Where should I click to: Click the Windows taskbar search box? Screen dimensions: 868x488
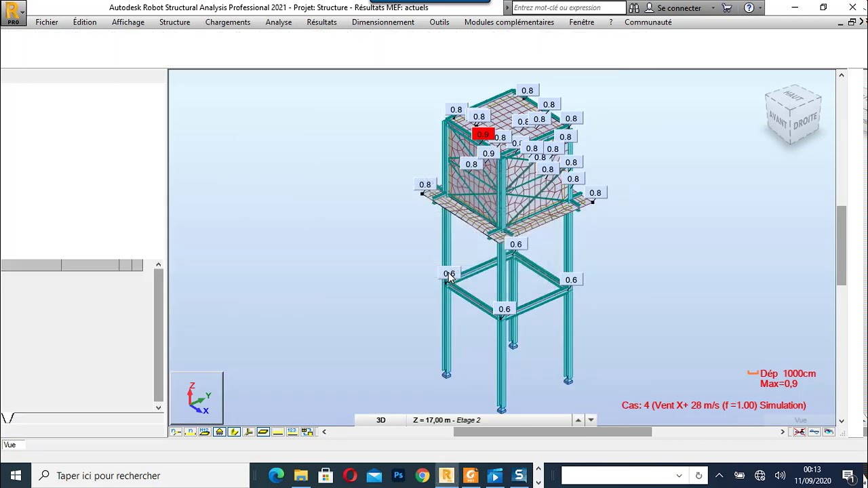[x=142, y=476]
